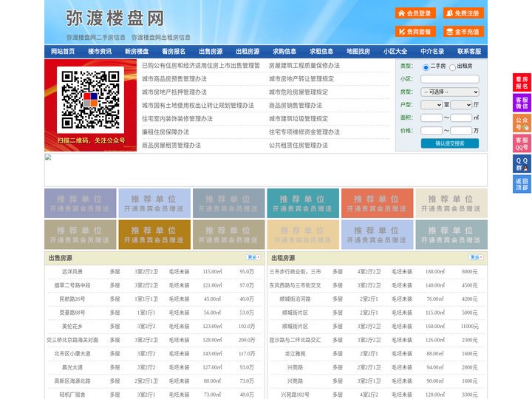The width and height of the screenshot is (532, 399).
Task: Open 房屋建筑工程质量保修办法 article link
Action: [x=304, y=66]
